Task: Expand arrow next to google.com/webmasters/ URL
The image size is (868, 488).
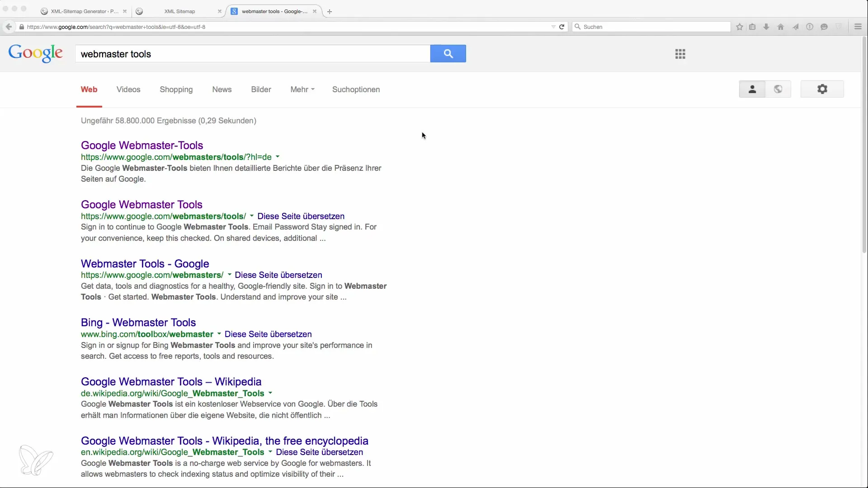Action: pos(229,275)
